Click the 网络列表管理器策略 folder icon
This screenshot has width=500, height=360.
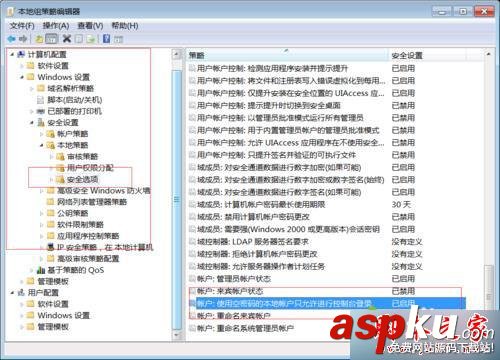[51, 202]
